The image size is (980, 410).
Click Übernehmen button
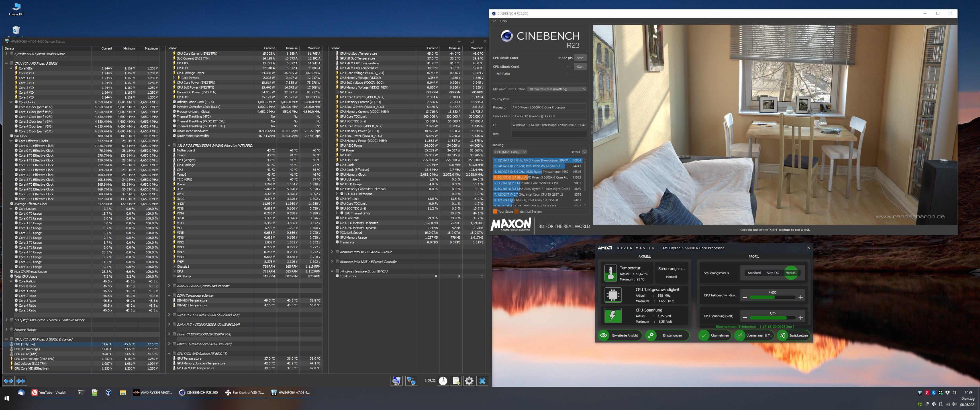tap(715, 335)
